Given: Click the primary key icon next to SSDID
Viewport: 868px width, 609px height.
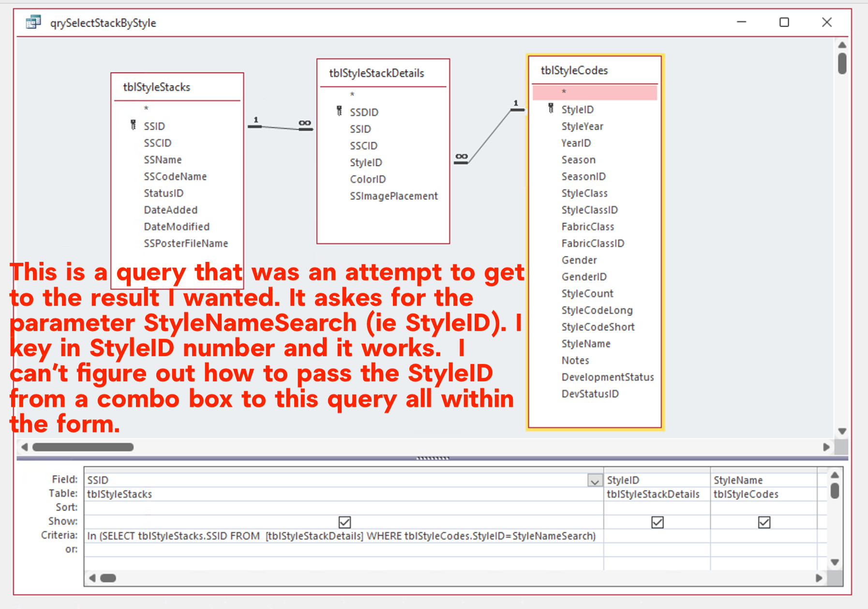Looking at the screenshot, I should (339, 111).
